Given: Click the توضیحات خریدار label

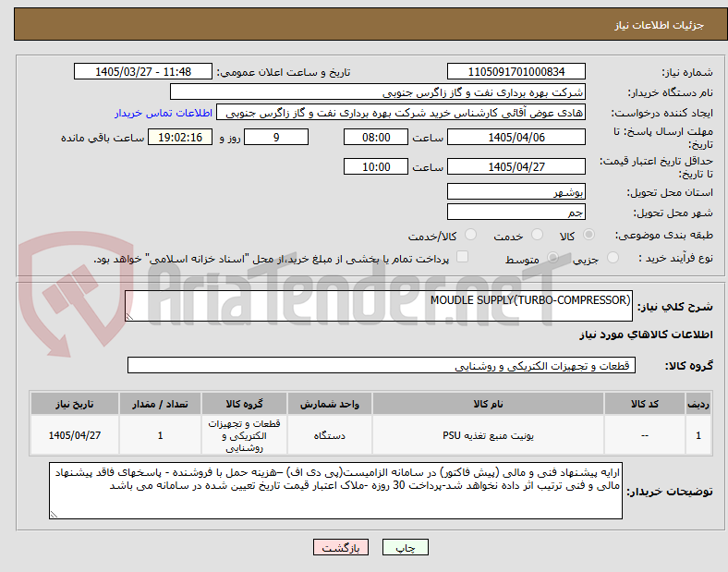Looking at the screenshot, I should point(670,492).
